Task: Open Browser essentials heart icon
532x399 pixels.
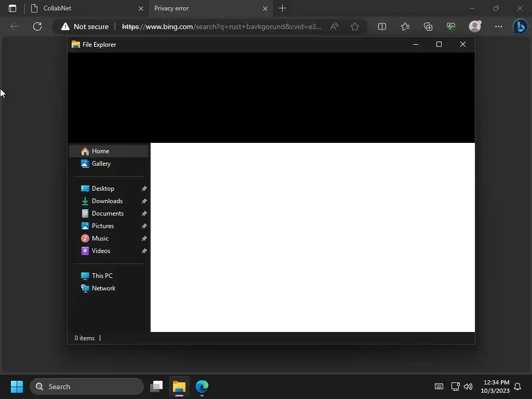Action: pyautogui.click(x=451, y=26)
